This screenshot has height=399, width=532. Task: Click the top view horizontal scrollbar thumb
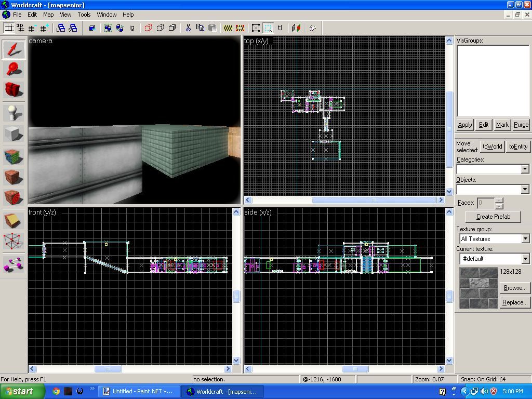tap(374, 200)
